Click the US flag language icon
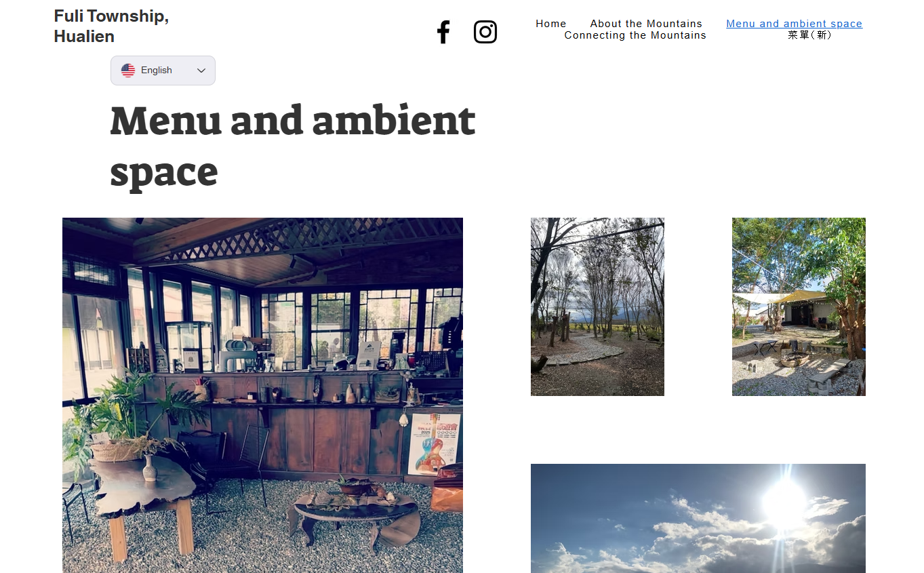Image resolution: width=924 pixels, height=573 pixels. point(128,71)
